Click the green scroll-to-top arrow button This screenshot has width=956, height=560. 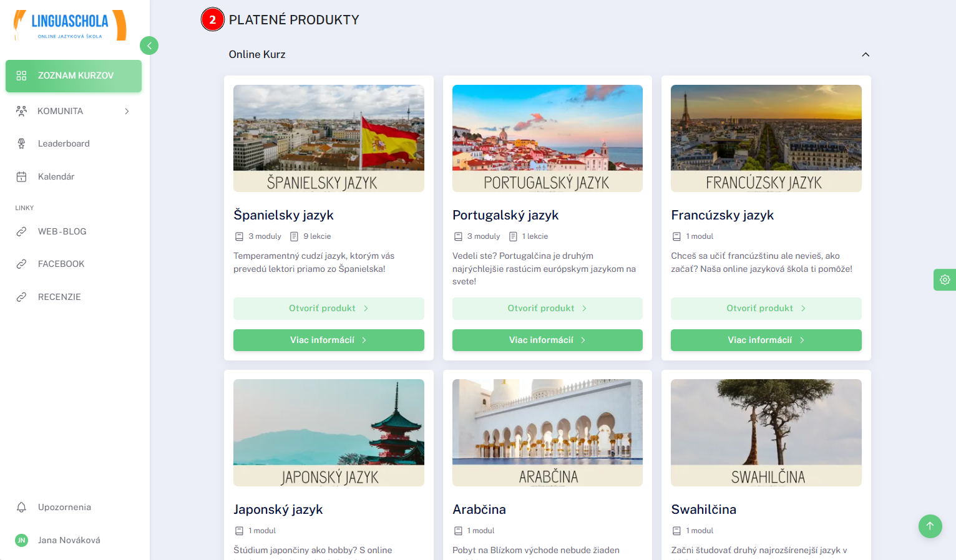(x=930, y=526)
